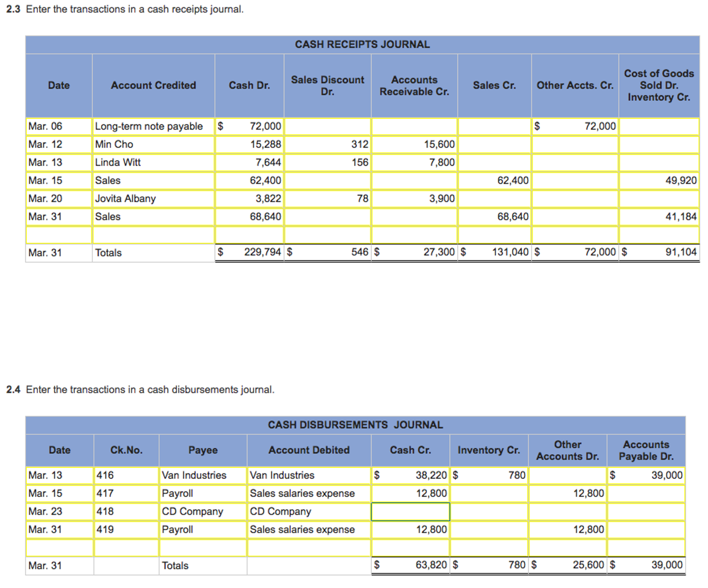Screen dimensions: 708x588
Task: Select Accounts Receivable 3,900 cell
Action: (414, 199)
